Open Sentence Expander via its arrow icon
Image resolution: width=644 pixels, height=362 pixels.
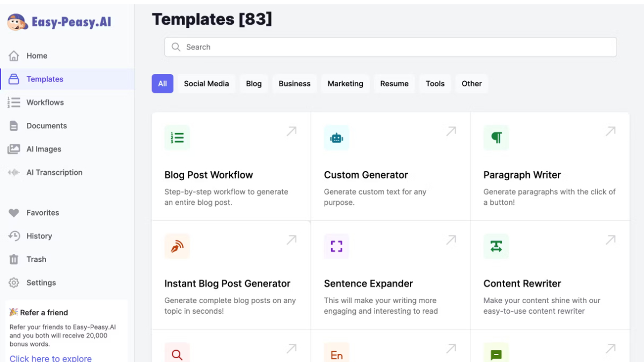coord(451,240)
